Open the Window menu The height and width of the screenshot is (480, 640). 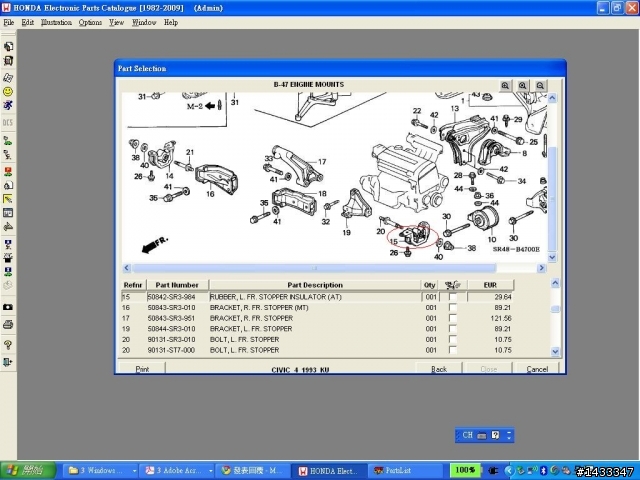[x=144, y=22]
